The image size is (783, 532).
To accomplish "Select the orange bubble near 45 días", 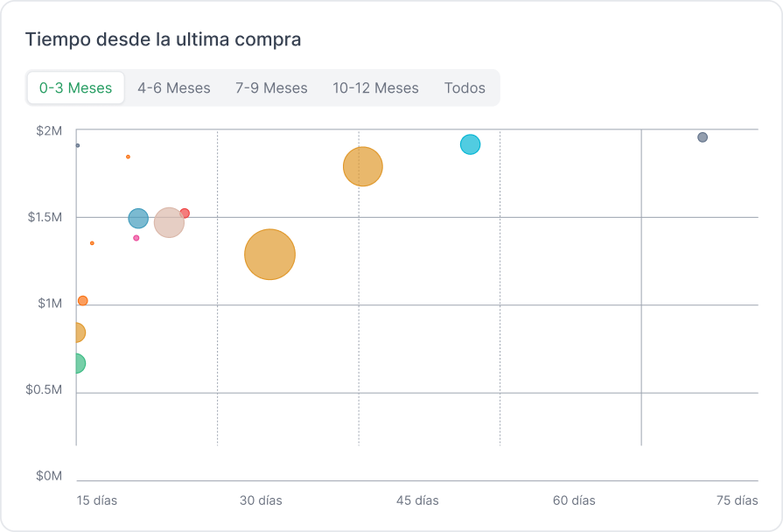I will 363,166.
